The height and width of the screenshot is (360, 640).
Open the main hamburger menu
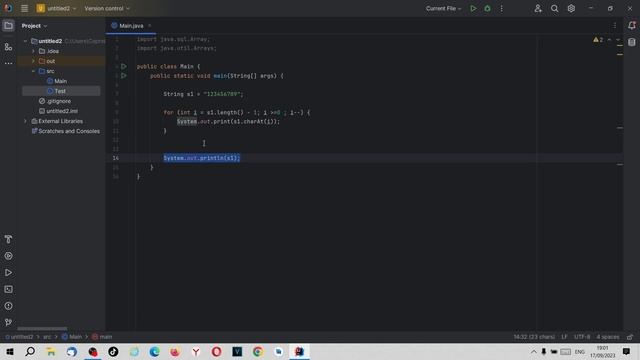click(24, 8)
